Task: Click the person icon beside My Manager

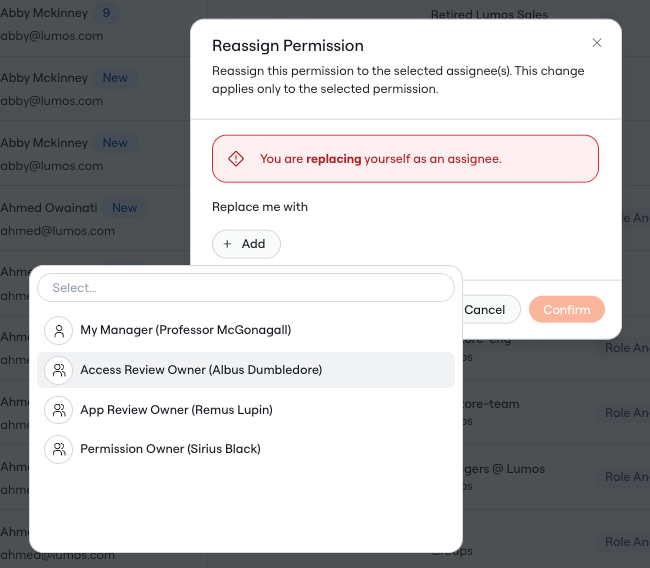Action: 59,330
